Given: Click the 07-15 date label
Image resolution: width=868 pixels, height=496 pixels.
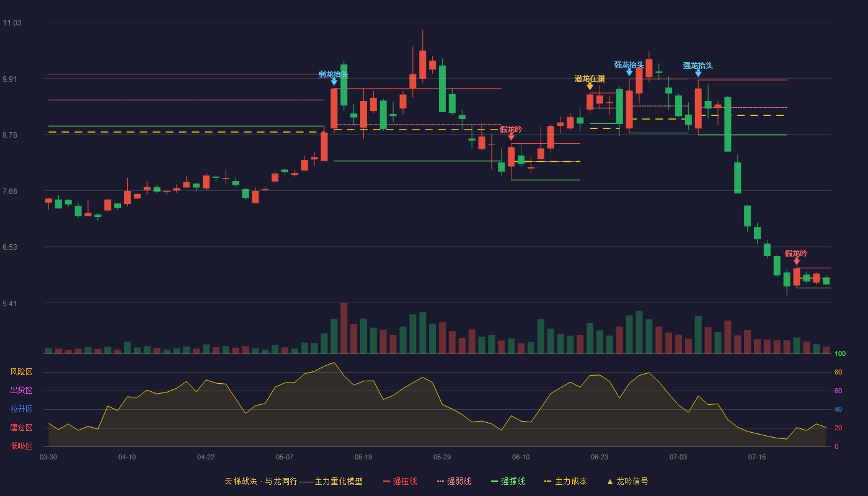Looking at the screenshot, I should coord(757,457).
